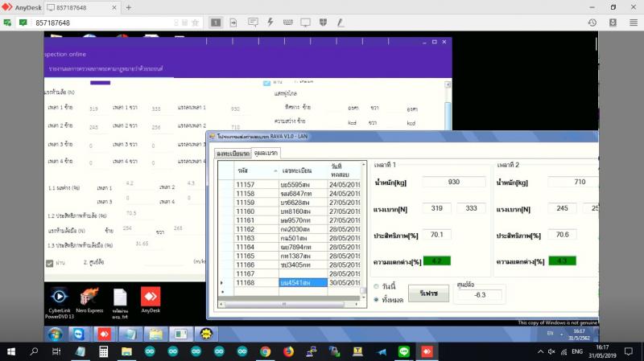Select monitor 1 icon in AnyDesk toolbar

(x=216, y=23)
